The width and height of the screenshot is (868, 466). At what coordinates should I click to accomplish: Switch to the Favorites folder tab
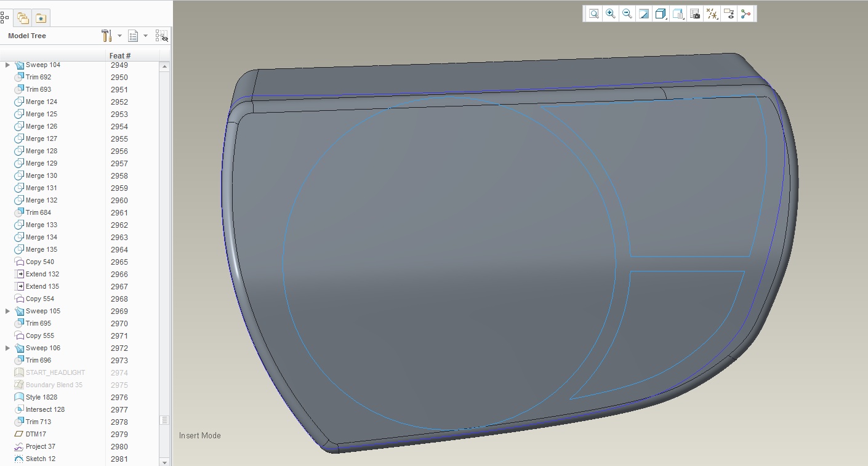tap(41, 18)
